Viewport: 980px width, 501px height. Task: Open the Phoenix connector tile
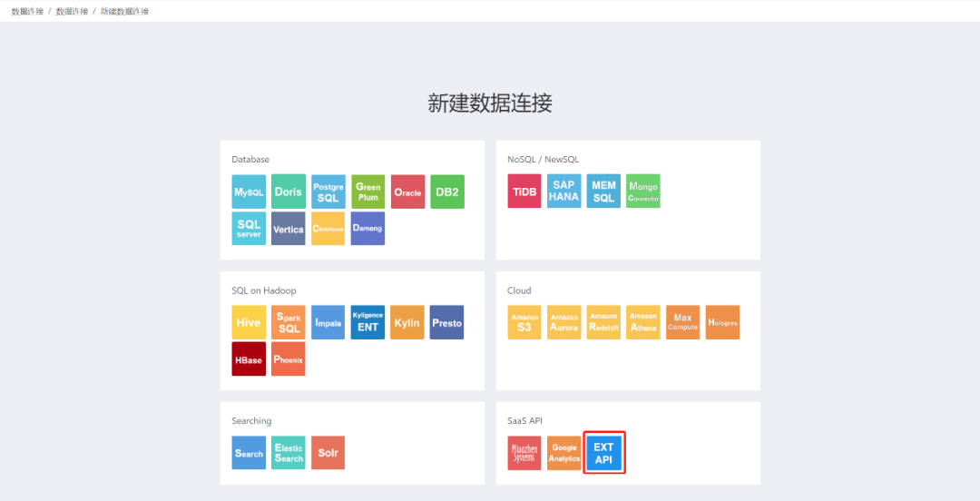click(289, 359)
